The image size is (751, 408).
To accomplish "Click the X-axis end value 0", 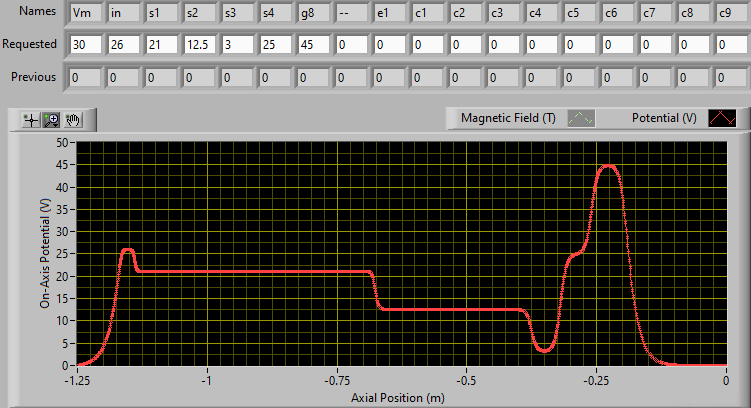I will click(x=726, y=381).
